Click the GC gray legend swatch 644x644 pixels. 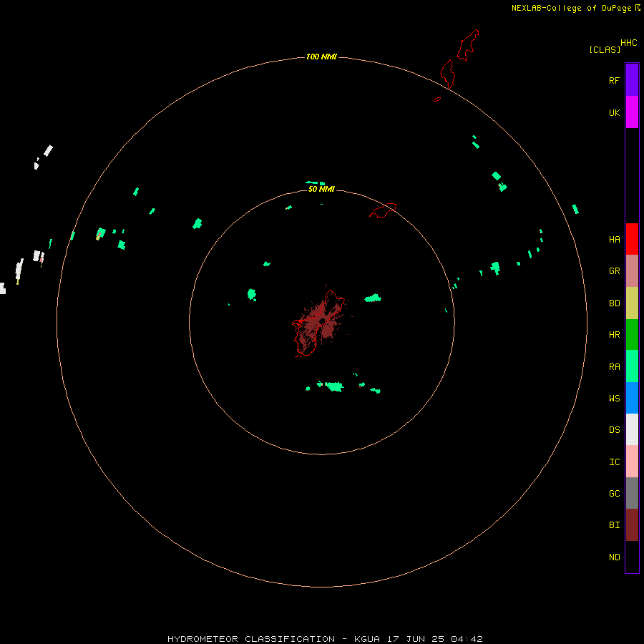[x=632, y=493]
